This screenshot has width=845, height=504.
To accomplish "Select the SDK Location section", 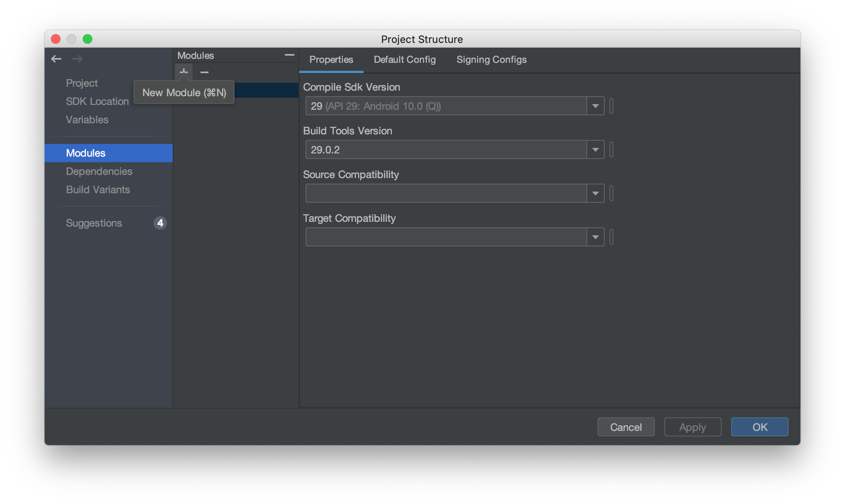I will pyautogui.click(x=98, y=101).
